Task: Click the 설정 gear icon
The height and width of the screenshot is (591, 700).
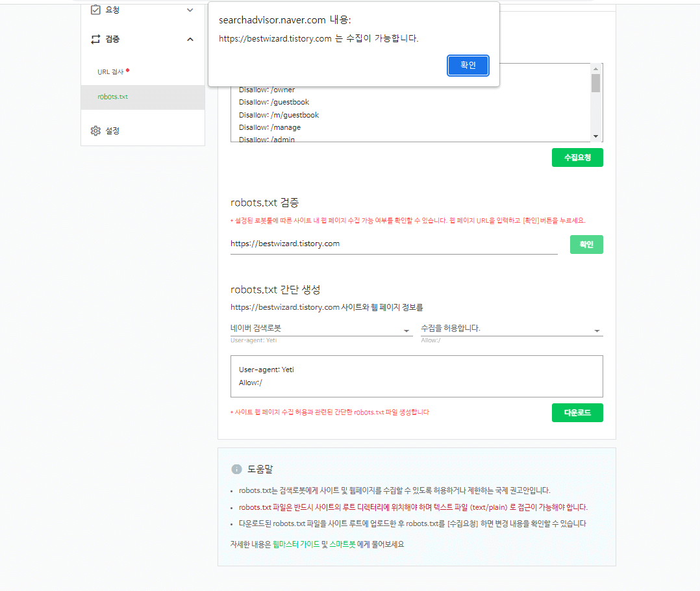Action: coord(95,130)
